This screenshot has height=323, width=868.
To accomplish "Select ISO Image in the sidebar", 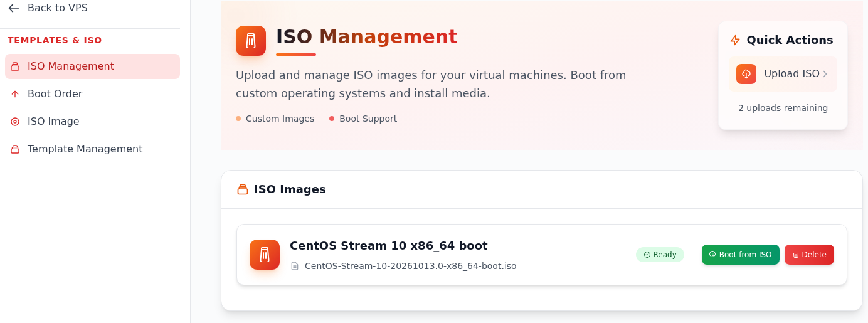I will pos(92,122).
